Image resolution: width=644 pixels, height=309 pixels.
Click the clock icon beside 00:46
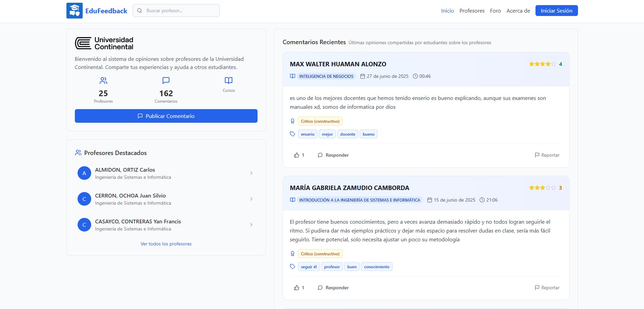point(415,76)
